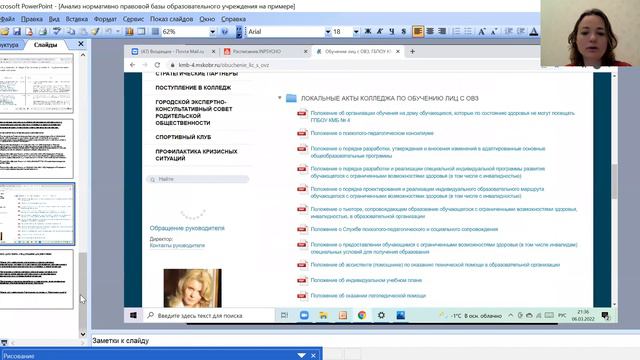Open the Сервис menu

point(133,19)
